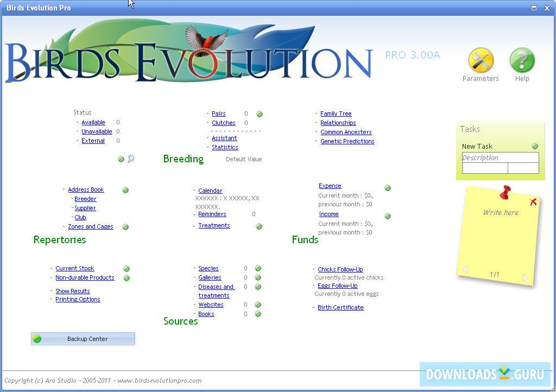Open the Treatments link

[214, 226]
